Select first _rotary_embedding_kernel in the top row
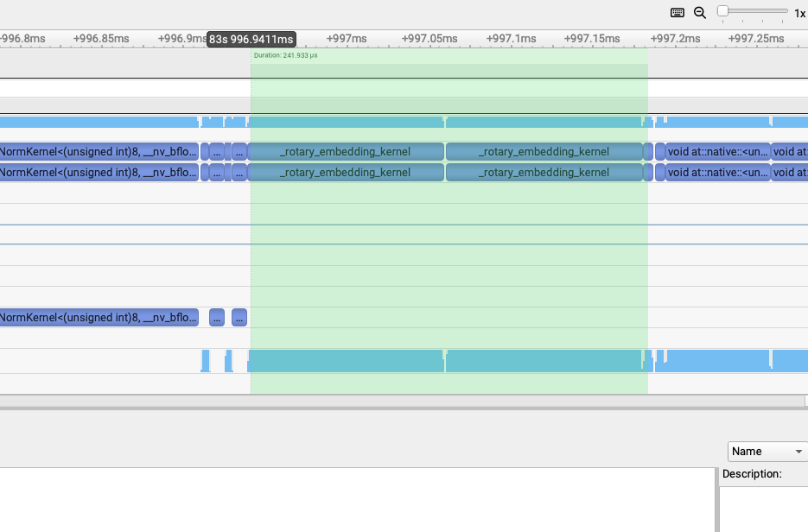This screenshot has width=808, height=532. (x=346, y=151)
